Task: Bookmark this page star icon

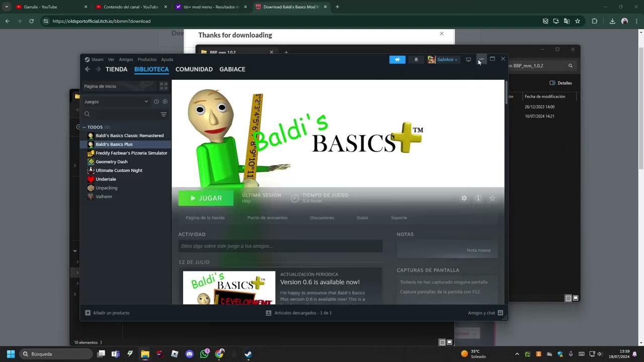Action: click(578, 21)
